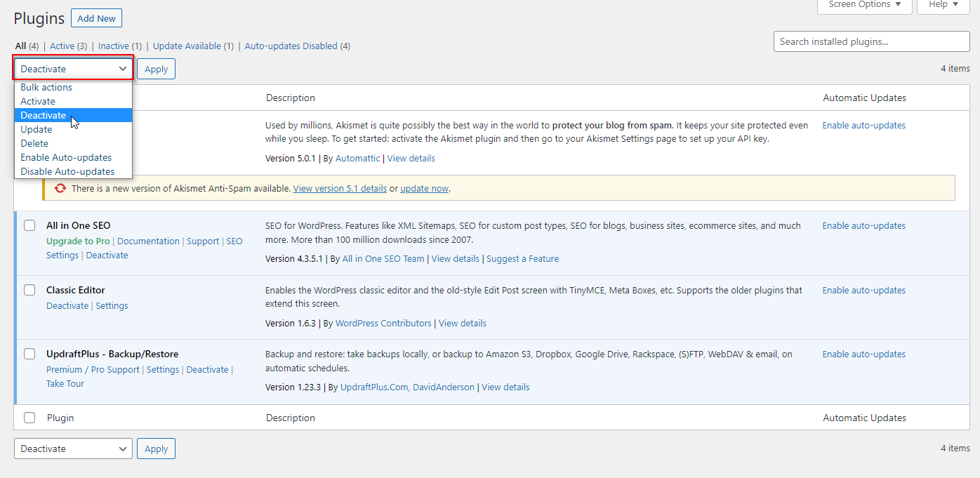The width and height of the screenshot is (980, 478).
Task: Choose 'Disable Auto-updates' from the bulk list
Action: pos(73,171)
